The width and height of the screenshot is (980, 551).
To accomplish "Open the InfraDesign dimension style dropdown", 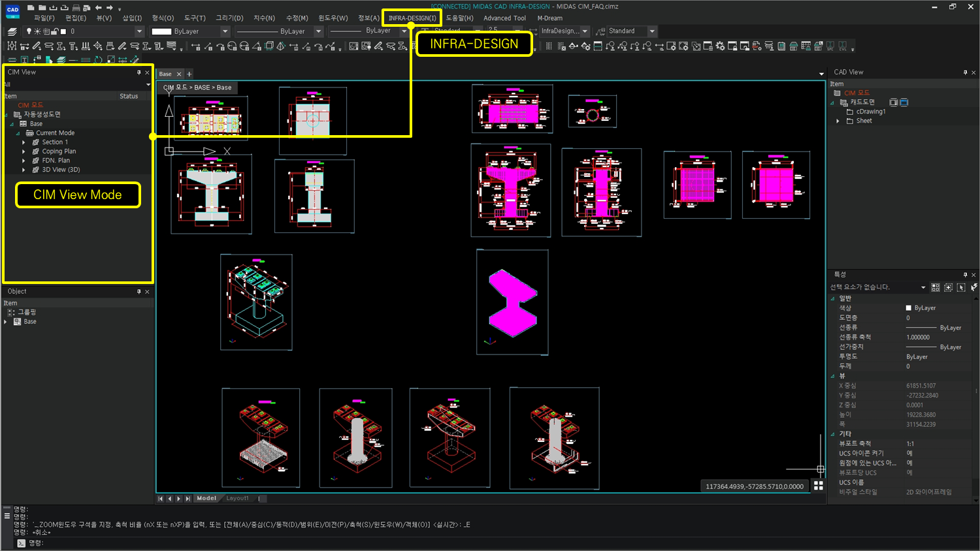I will point(585,31).
